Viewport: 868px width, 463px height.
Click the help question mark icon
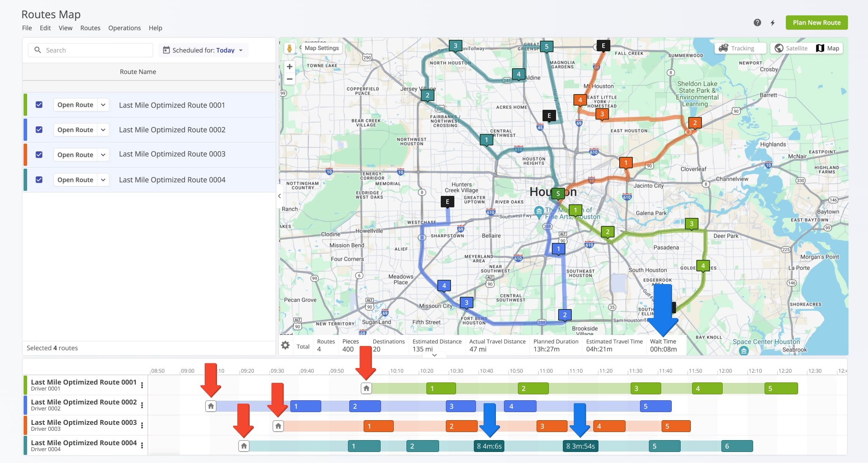click(x=757, y=22)
